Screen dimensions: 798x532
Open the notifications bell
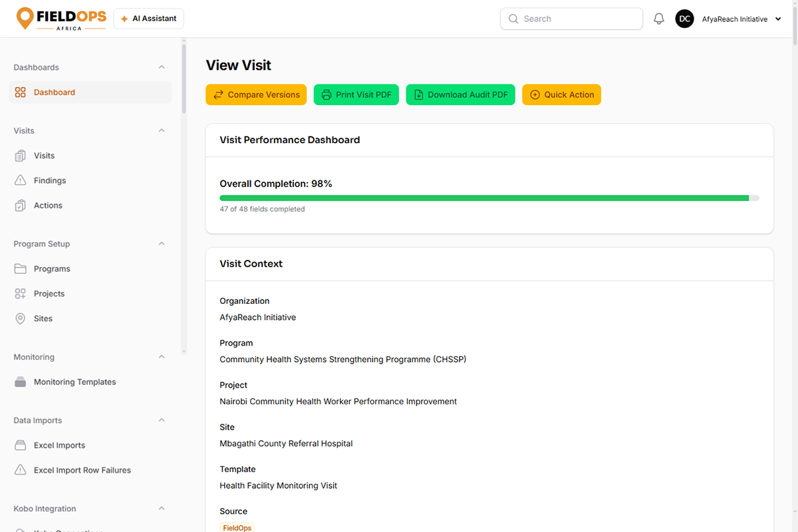[x=659, y=19]
